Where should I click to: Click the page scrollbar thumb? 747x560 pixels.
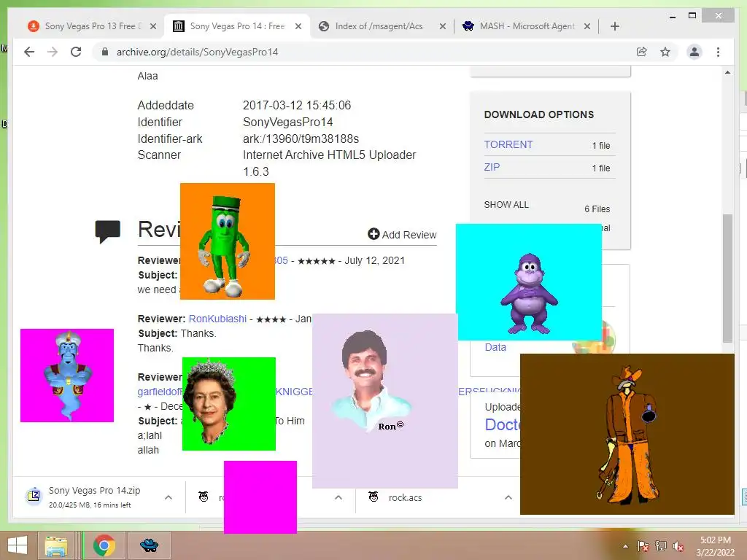[727, 279]
